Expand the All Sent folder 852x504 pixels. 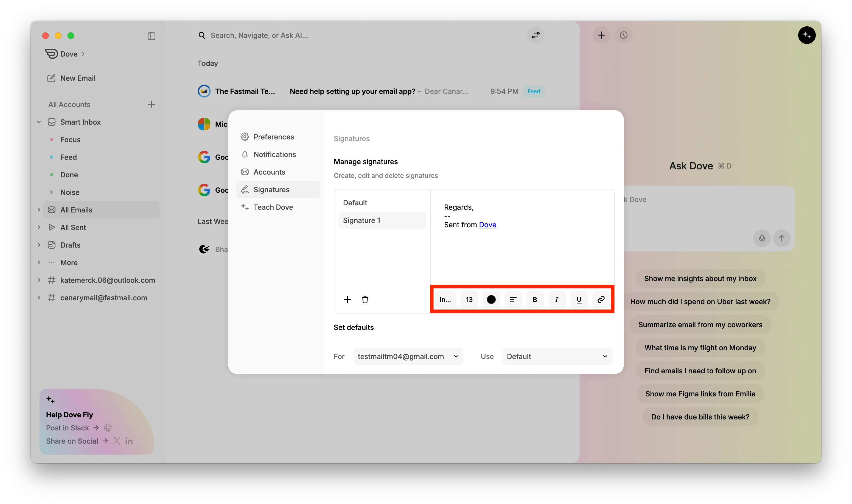(x=39, y=227)
